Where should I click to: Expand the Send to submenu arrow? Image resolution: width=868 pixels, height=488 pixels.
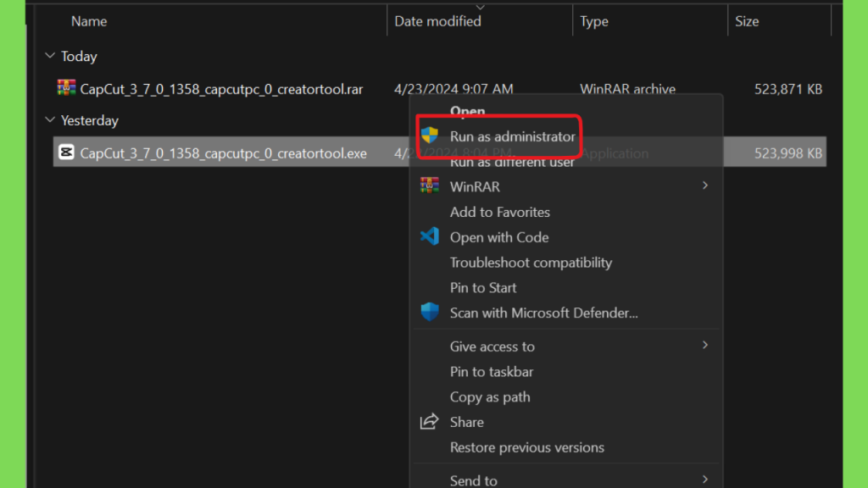tap(705, 480)
